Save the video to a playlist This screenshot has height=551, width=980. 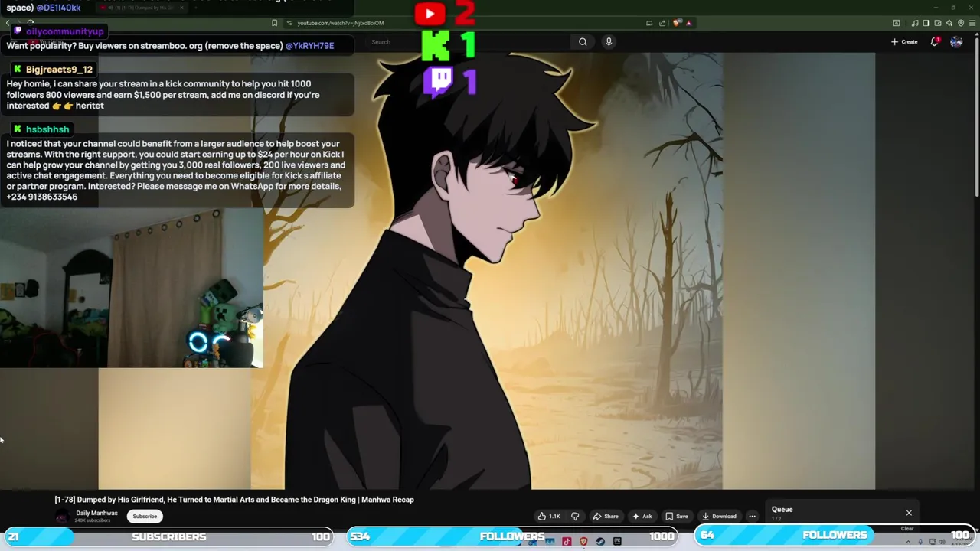pyautogui.click(x=676, y=516)
